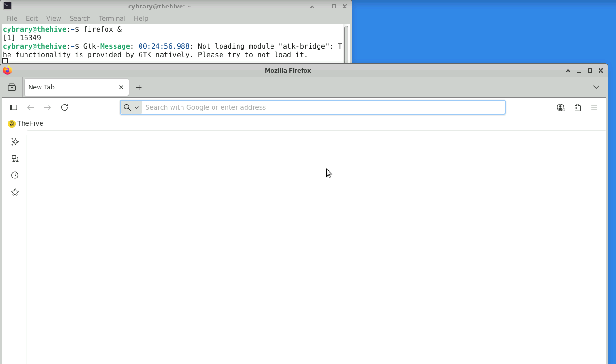Close the New Tab tab
Viewport: 616px width, 364px height.
(x=121, y=87)
